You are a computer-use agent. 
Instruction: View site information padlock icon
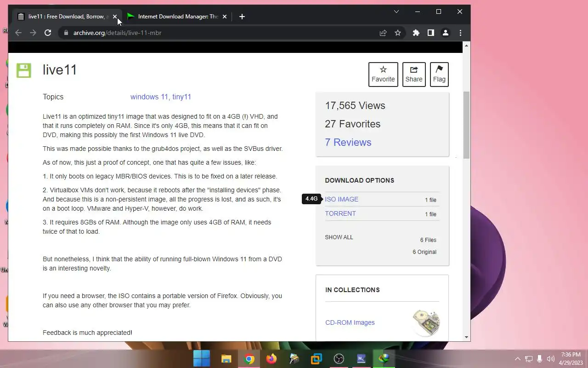(66, 33)
